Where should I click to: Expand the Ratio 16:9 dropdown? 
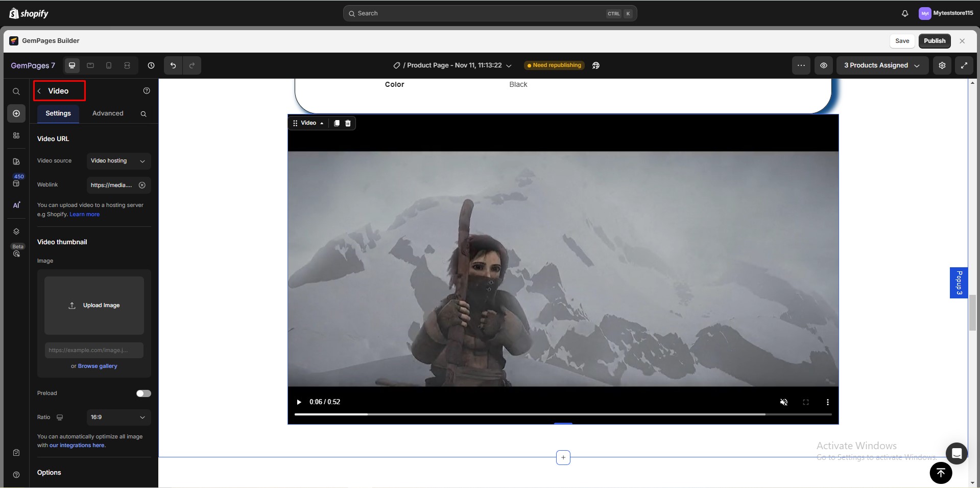point(118,417)
